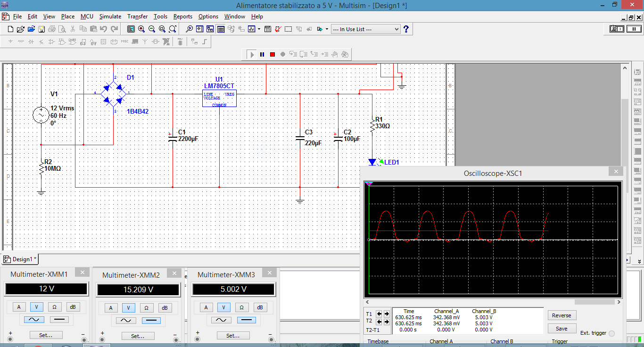This screenshot has width=644, height=347.
Task: Open the Grapher view icon
Action: click(x=252, y=29)
